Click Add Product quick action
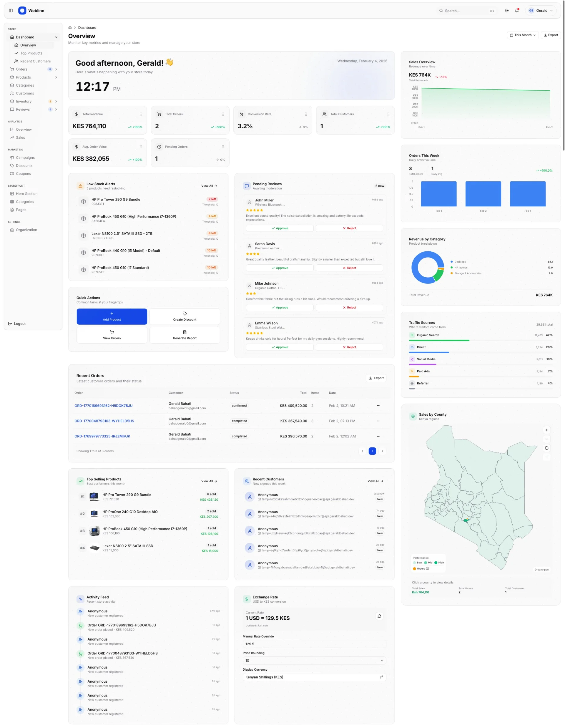Image resolution: width=565 pixels, height=728 pixels. (112, 316)
